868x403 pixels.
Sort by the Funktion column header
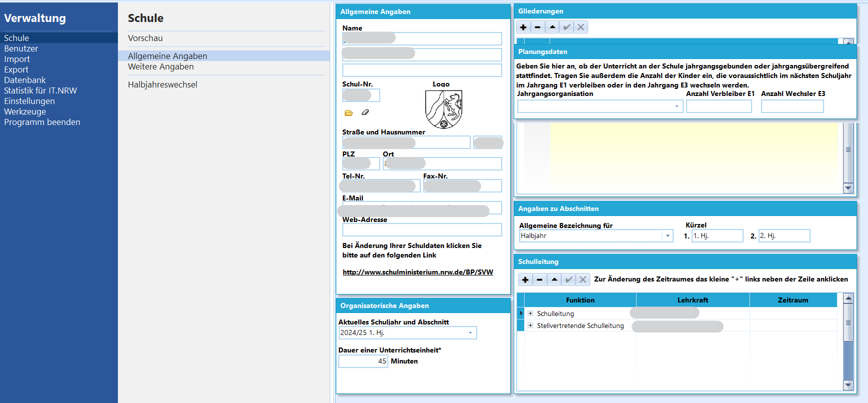click(x=580, y=300)
